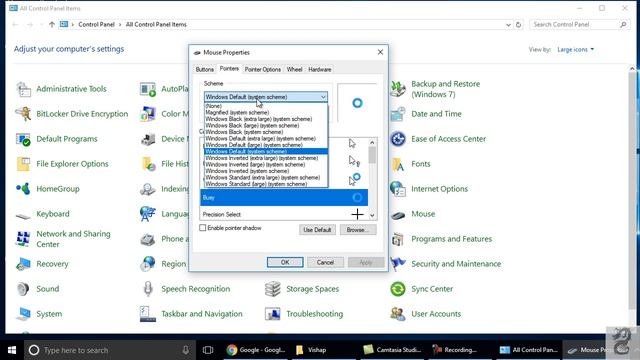The height and width of the screenshot is (360, 640).
Task: Open HomeGroup icon
Action: [23, 189]
